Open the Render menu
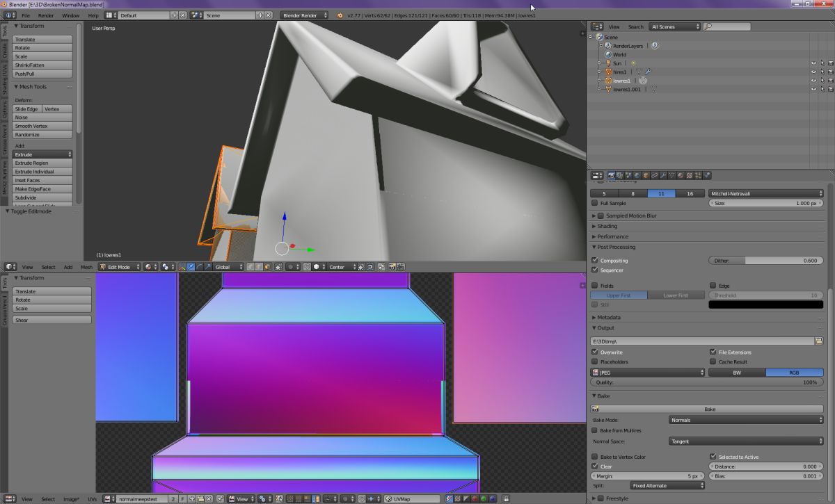 (x=46, y=15)
